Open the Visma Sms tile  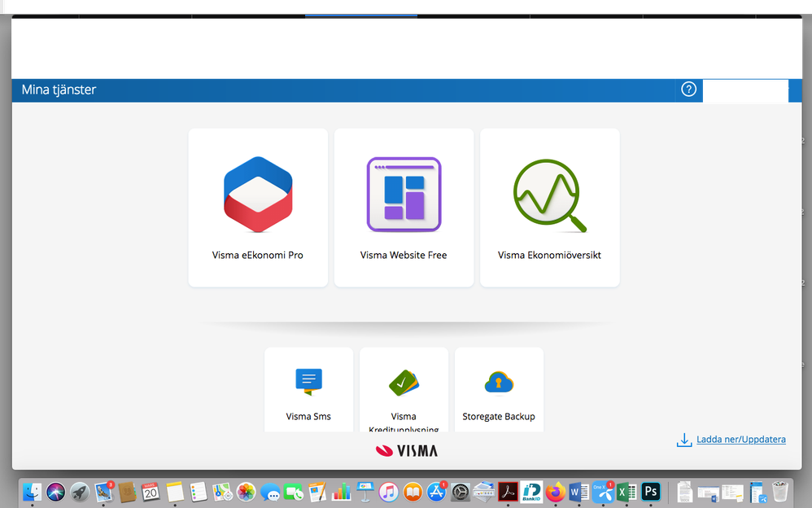click(x=308, y=390)
